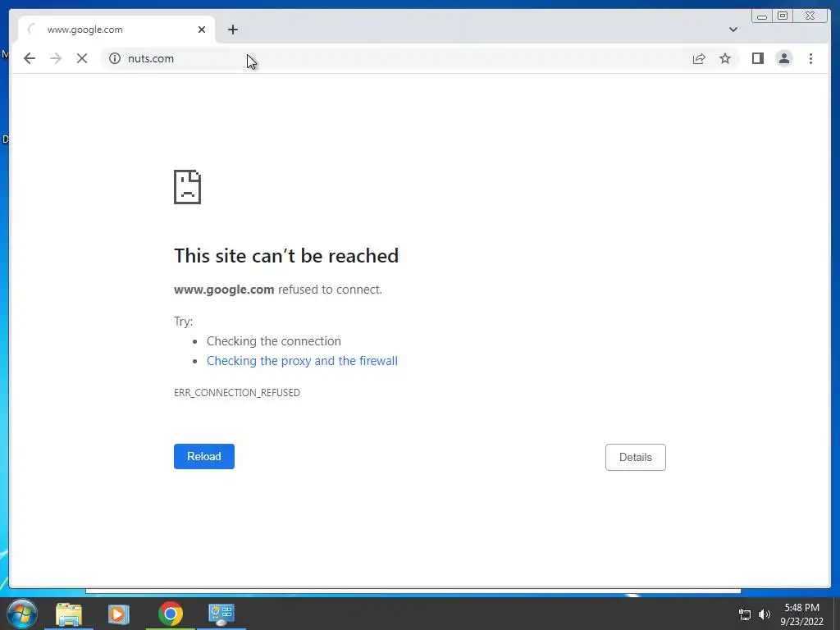Open the network tray icon
Viewport: 840px width, 630px height.
pyautogui.click(x=745, y=614)
